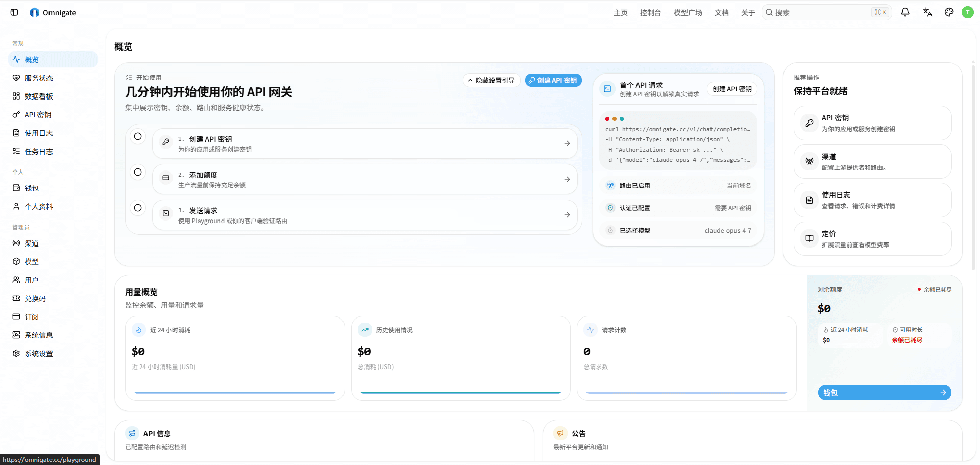The height and width of the screenshot is (465, 980).
Task: Open 兑换码 in the sidebar
Action: 53,298
